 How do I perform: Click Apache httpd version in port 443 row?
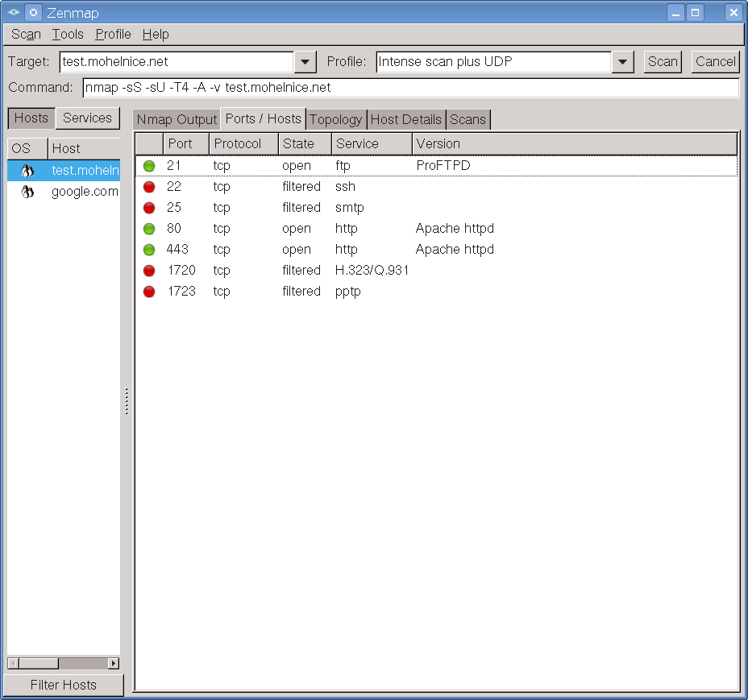coord(455,250)
